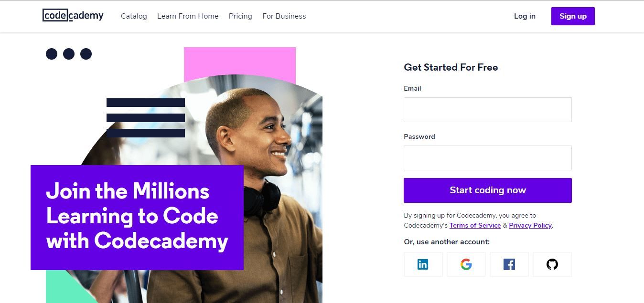Click the purple Join the Millions banner
This screenshot has width=644, height=303.
(x=137, y=217)
